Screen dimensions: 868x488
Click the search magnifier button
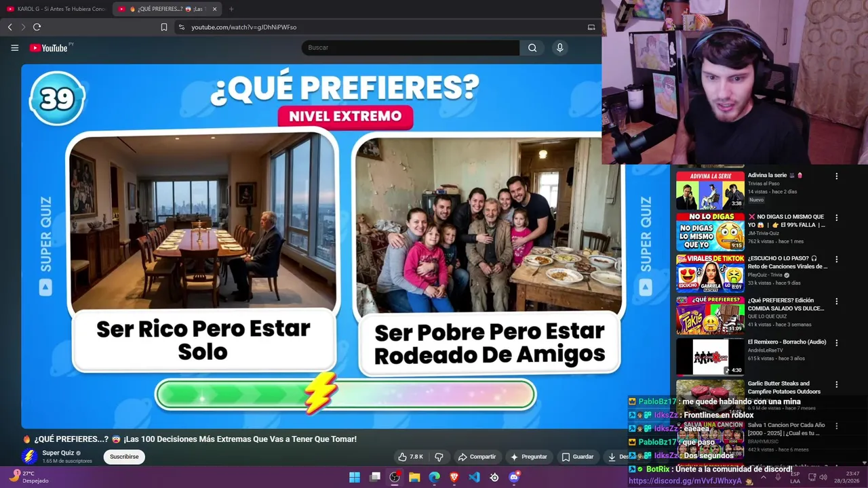pos(532,47)
